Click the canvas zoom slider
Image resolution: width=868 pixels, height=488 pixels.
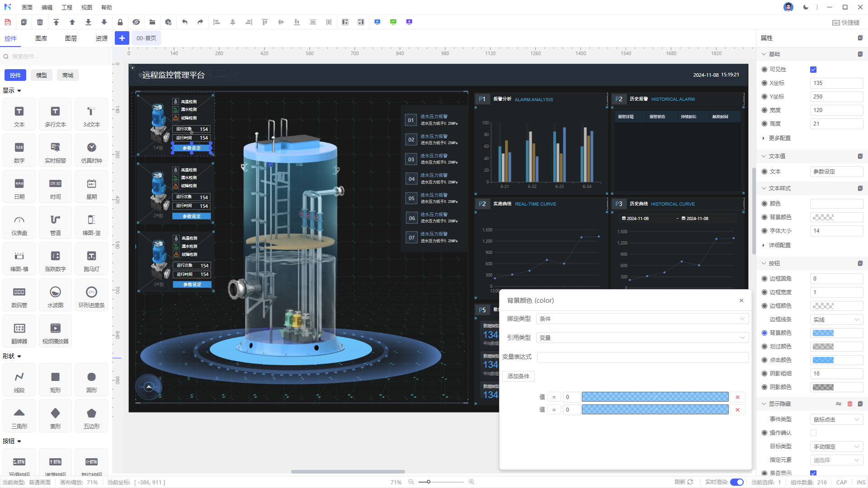coord(441,482)
